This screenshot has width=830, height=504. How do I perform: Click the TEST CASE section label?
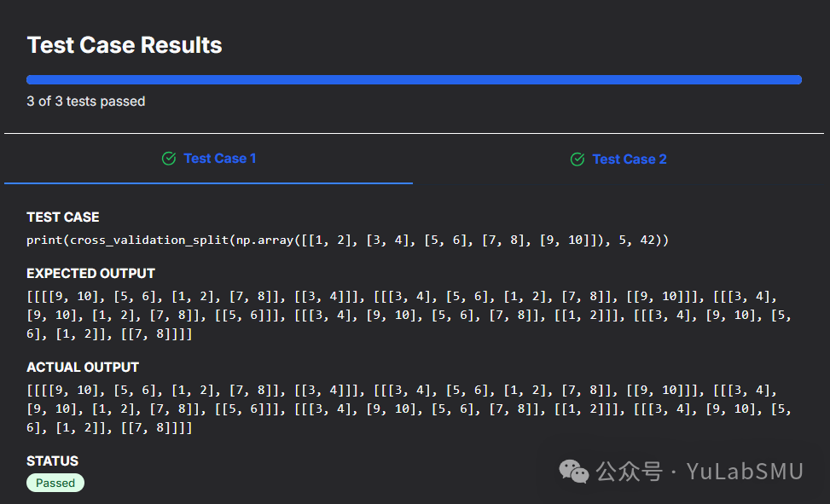[x=63, y=217]
